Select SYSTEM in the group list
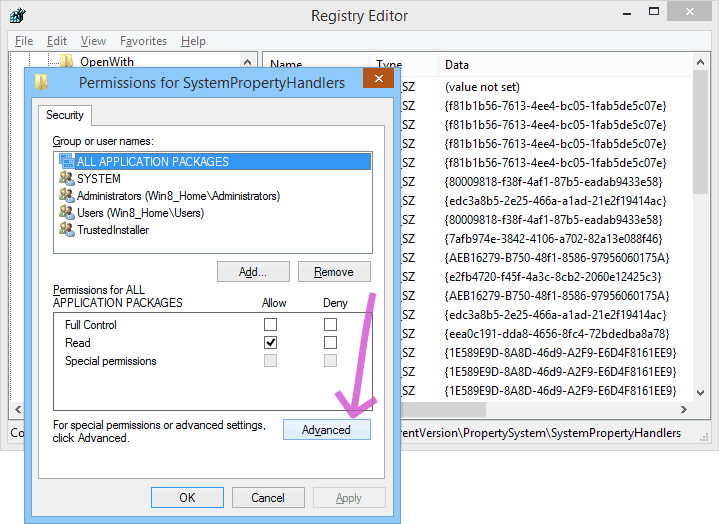 pyautogui.click(x=99, y=178)
